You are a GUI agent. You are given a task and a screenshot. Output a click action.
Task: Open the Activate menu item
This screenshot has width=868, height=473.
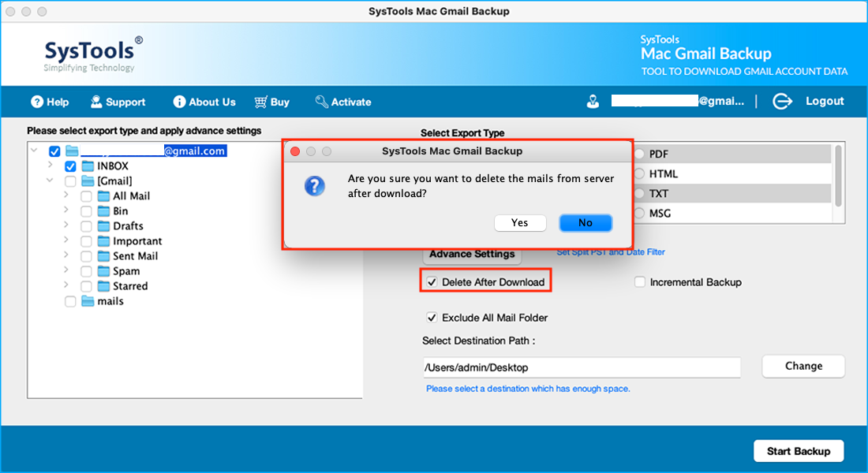pyautogui.click(x=343, y=102)
